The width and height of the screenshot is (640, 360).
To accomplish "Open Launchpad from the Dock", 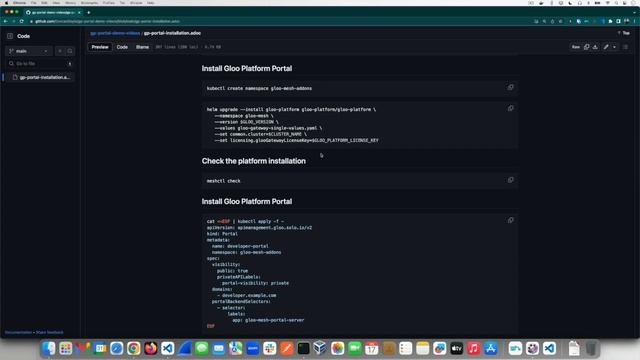I will click(66, 349).
